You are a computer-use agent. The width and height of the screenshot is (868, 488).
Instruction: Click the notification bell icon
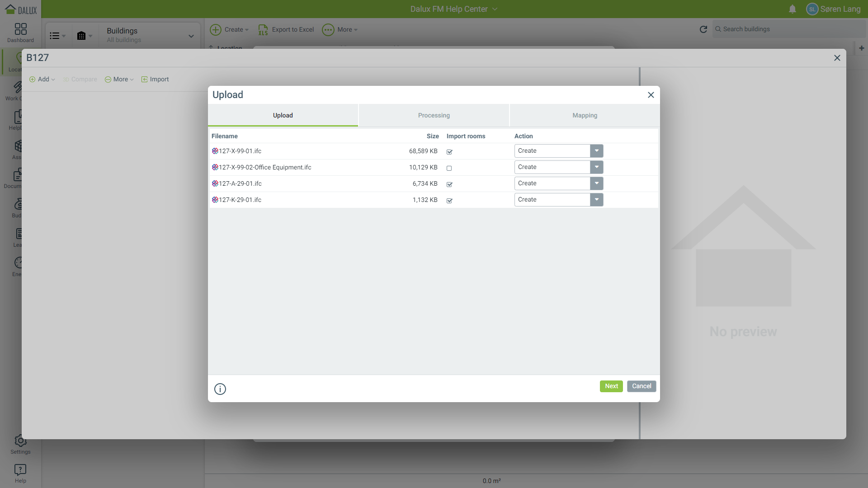pyautogui.click(x=793, y=9)
